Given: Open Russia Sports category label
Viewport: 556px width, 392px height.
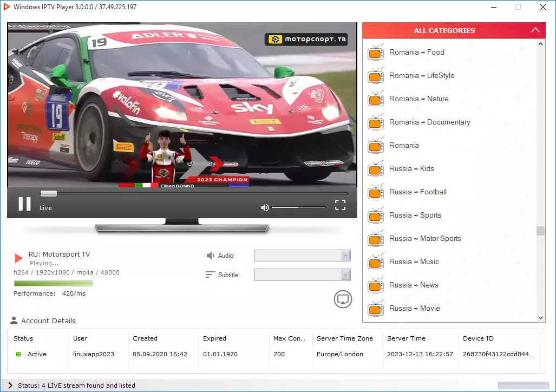Looking at the screenshot, I should coord(415,215).
